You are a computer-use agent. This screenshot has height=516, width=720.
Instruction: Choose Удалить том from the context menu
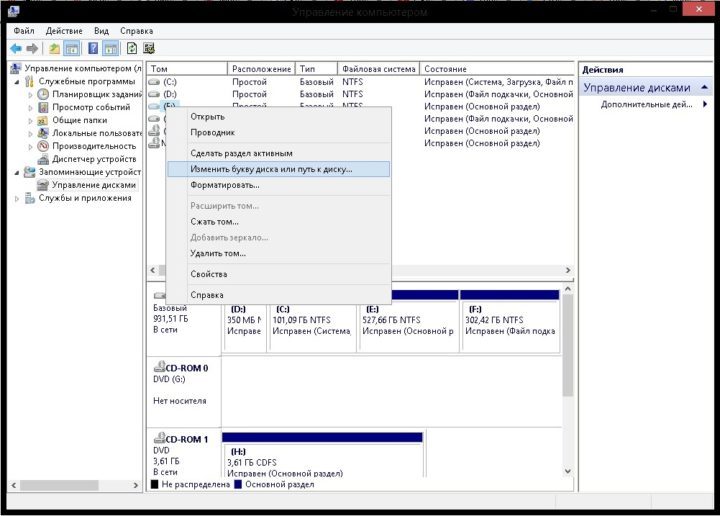tap(279, 253)
